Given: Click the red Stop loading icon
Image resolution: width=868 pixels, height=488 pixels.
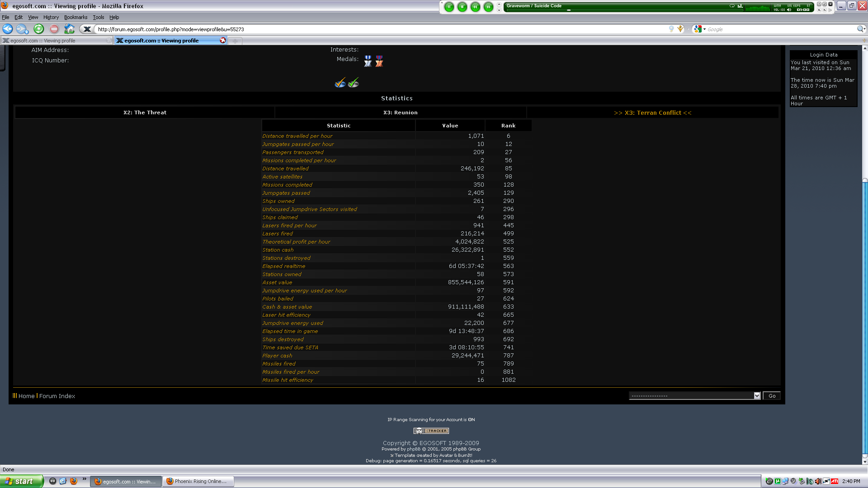Looking at the screenshot, I should click(x=54, y=29).
